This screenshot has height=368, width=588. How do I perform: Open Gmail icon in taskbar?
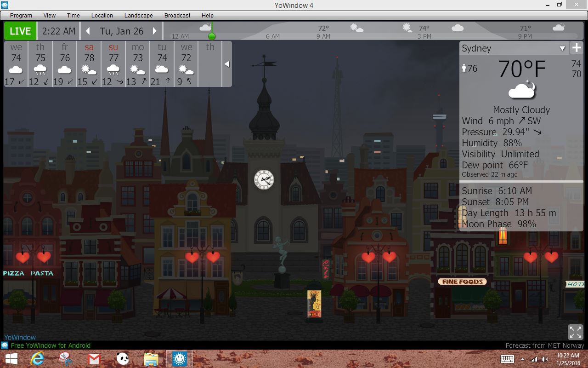(x=94, y=359)
